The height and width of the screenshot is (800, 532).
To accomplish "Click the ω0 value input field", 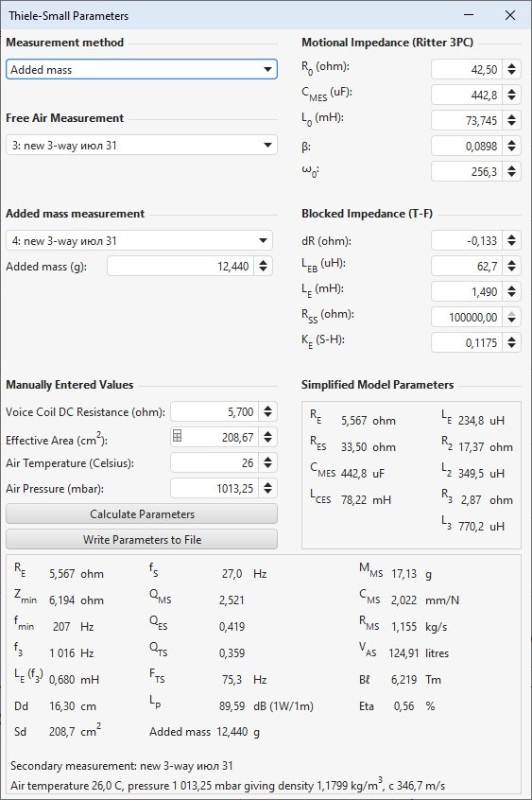I will [x=467, y=171].
